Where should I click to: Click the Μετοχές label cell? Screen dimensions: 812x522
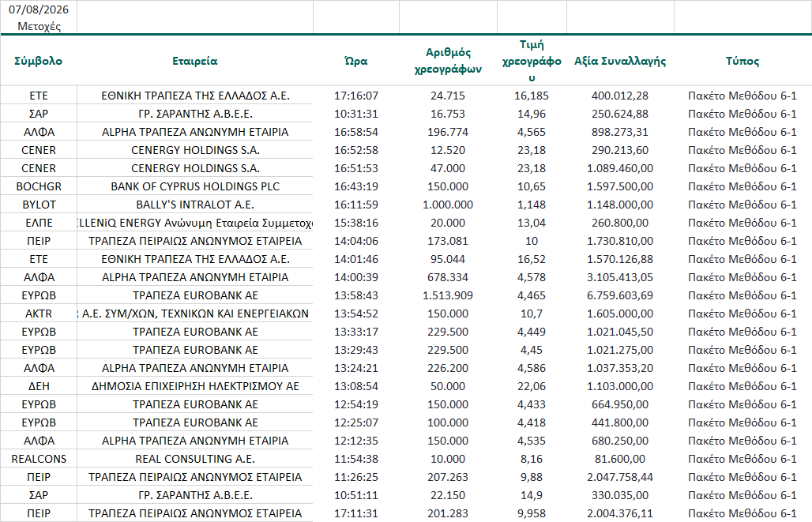pyautogui.click(x=39, y=26)
